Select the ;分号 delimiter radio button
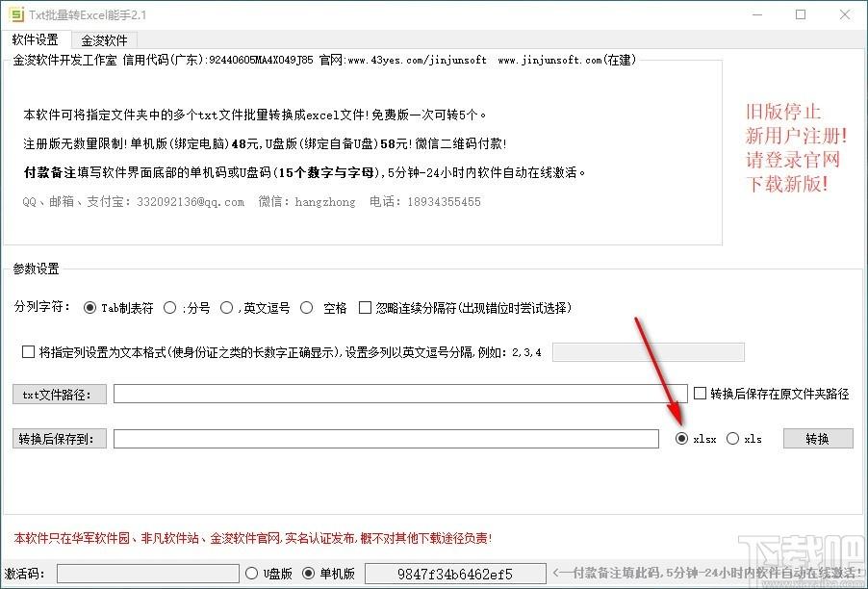The height and width of the screenshot is (589, 868). click(187, 308)
